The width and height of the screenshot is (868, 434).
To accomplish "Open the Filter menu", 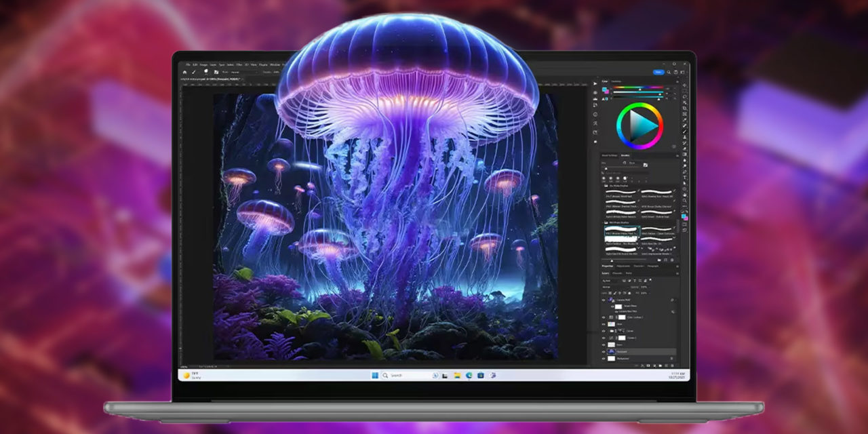I will [x=239, y=64].
